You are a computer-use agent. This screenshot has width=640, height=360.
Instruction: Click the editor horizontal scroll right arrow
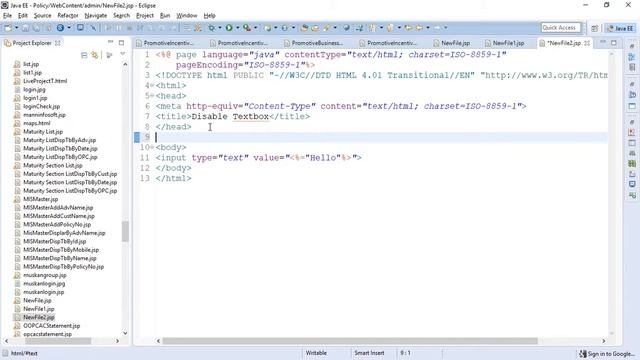tap(603, 341)
